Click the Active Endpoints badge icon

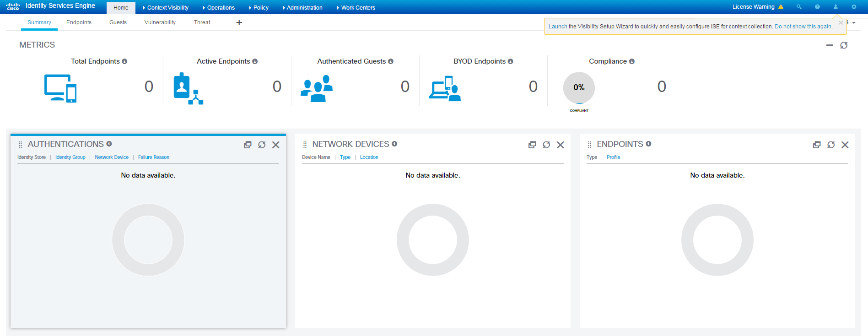pyautogui.click(x=188, y=88)
